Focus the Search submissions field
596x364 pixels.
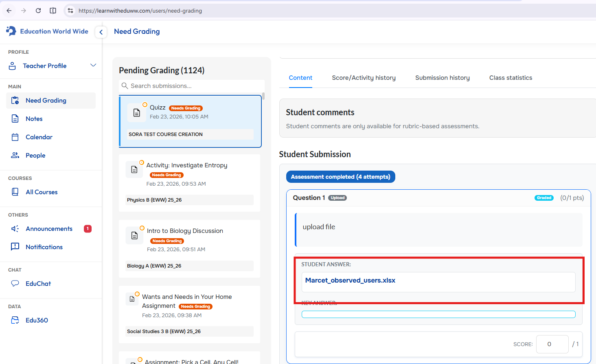point(192,86)
